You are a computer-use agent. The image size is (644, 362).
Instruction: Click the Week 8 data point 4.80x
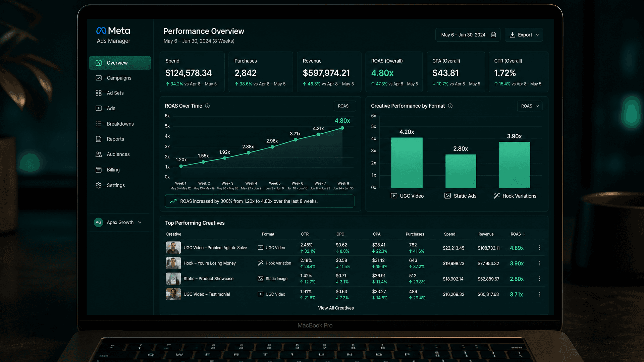pos(342,128)
